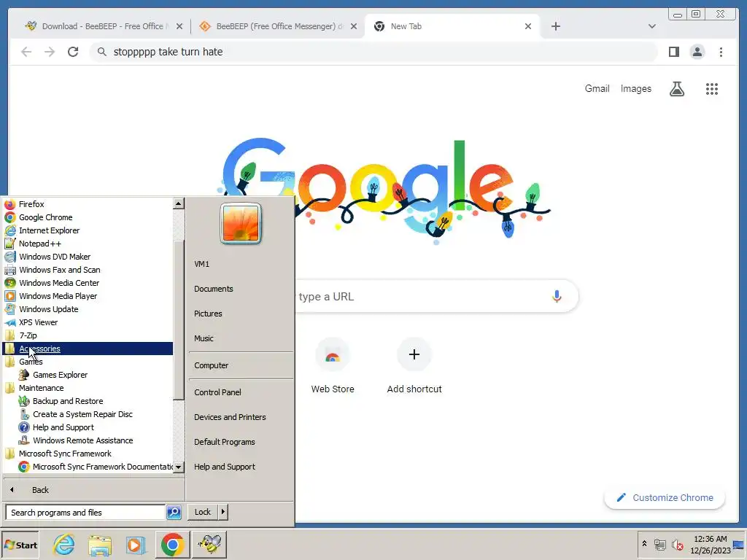The width and height of the screenshot is (747, 560).
Task: Go Back to the main Start menu
Action: pyautogui.click(x=40, y=490)
